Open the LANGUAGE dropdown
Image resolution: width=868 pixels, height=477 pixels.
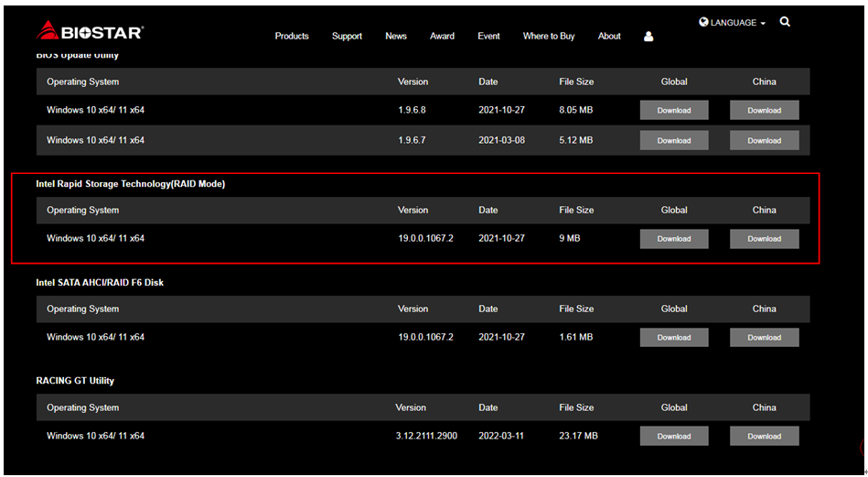(x=733, y=23)
